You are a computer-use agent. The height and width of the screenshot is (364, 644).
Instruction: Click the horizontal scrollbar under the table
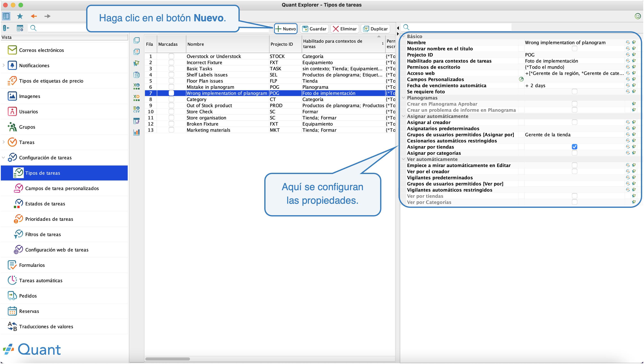[167, 359]
